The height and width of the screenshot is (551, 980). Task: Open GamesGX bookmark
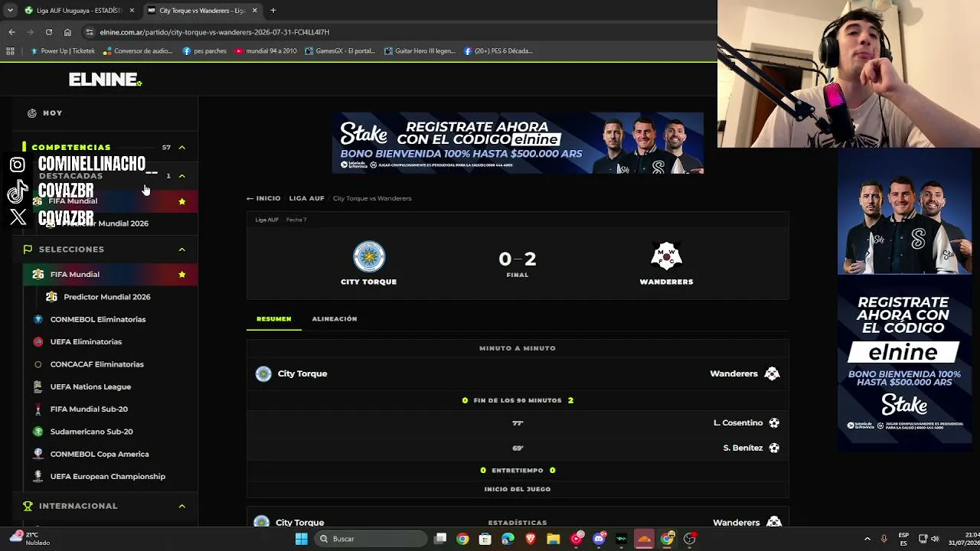tap(340, 51)
